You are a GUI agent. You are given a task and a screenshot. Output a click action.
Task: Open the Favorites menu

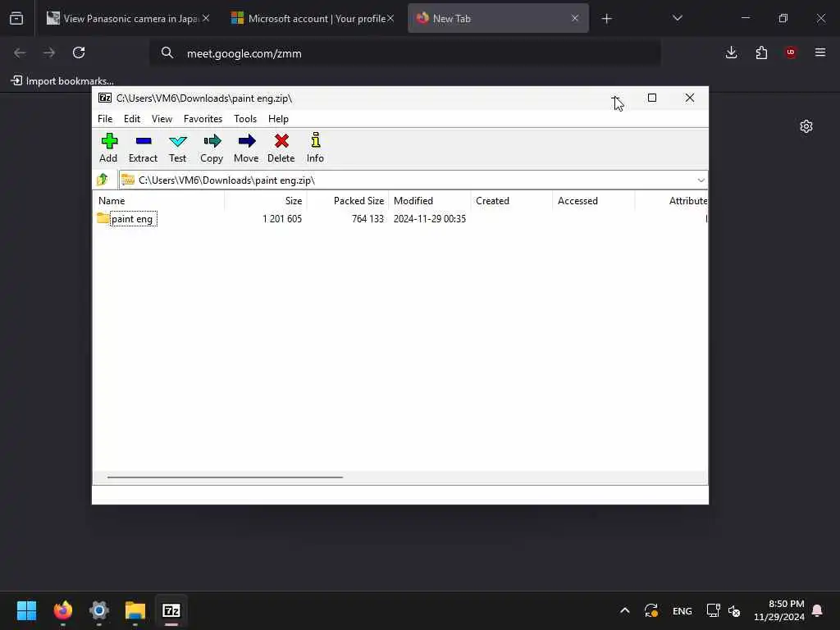[x=203, y=119]
